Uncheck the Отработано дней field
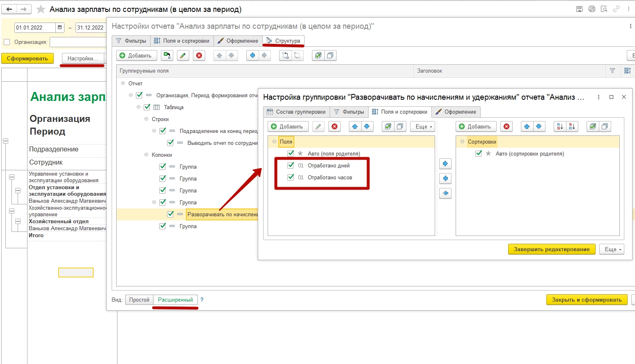Screen dimensions: 635x364 click(291, 165)
